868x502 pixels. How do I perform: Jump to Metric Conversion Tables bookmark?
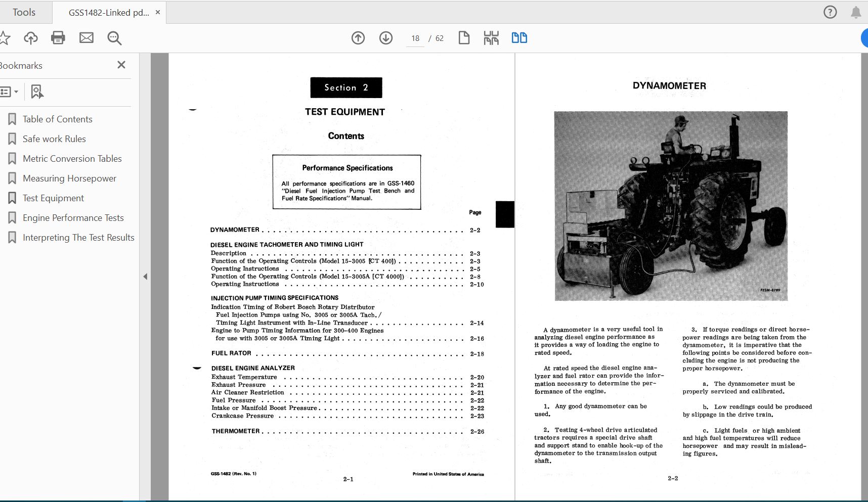(72, 159)
